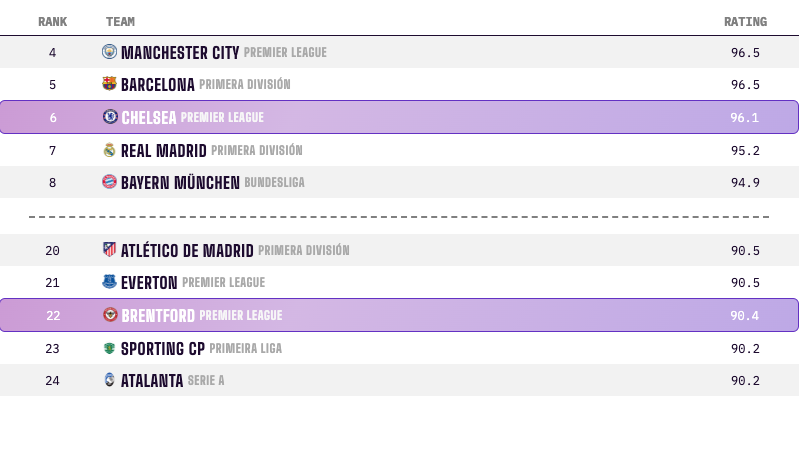Select the highlighted Brentford row rating 90.4
The image size is (805, 470).
coord(744,315)
